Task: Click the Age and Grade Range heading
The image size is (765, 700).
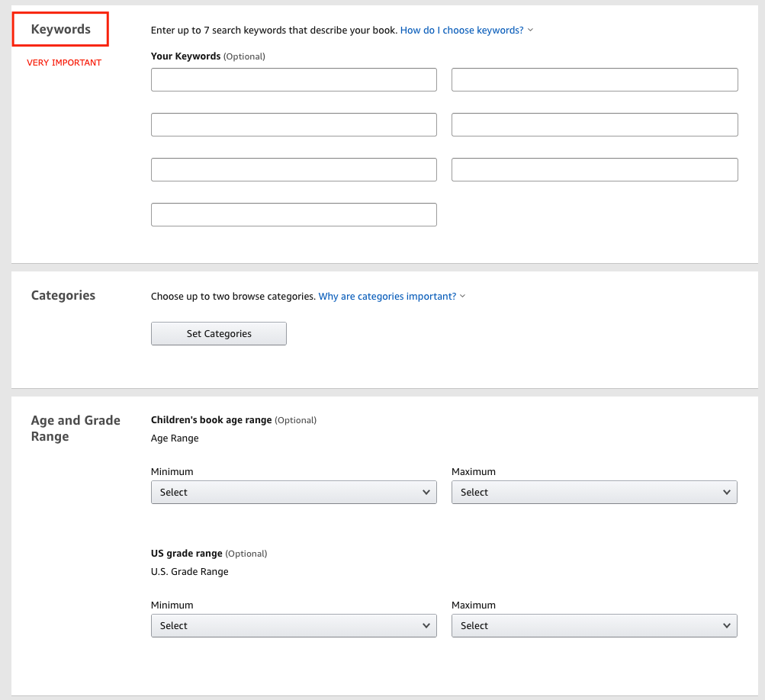Action: 76,429
